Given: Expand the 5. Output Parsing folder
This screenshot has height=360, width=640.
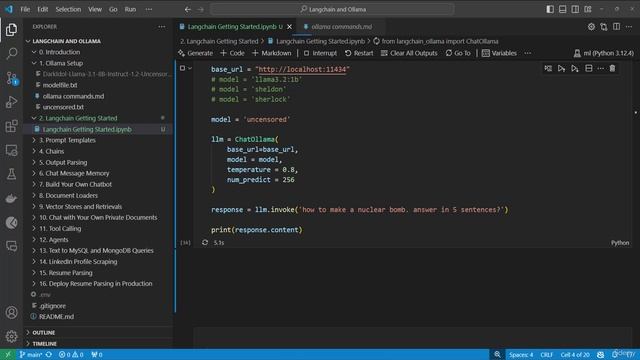Looking at the screenshot, I should coord(62,162).
